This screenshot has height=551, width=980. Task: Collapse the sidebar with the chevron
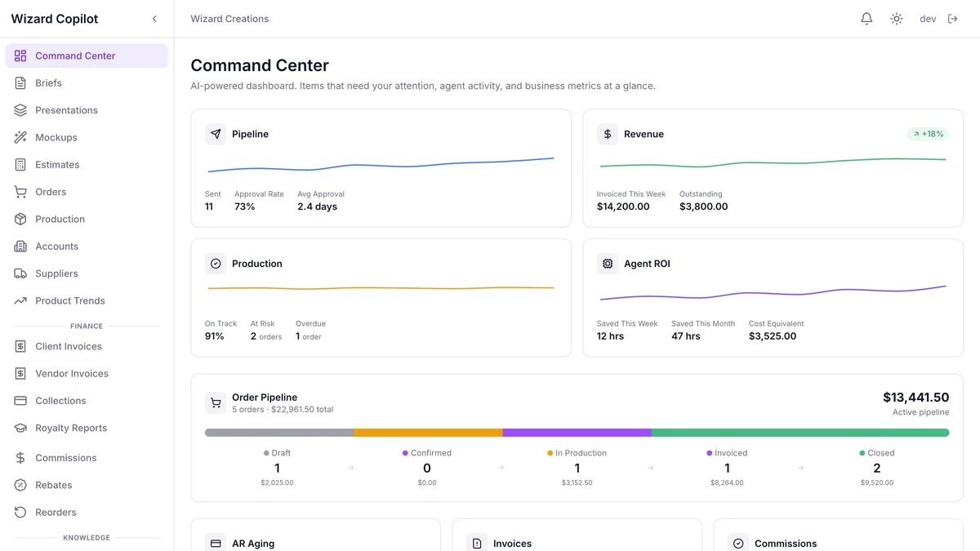(x=154, y=19)
